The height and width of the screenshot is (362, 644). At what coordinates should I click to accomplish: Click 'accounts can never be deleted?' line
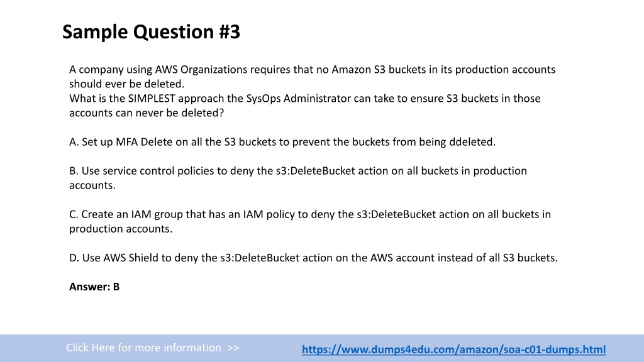147,113
